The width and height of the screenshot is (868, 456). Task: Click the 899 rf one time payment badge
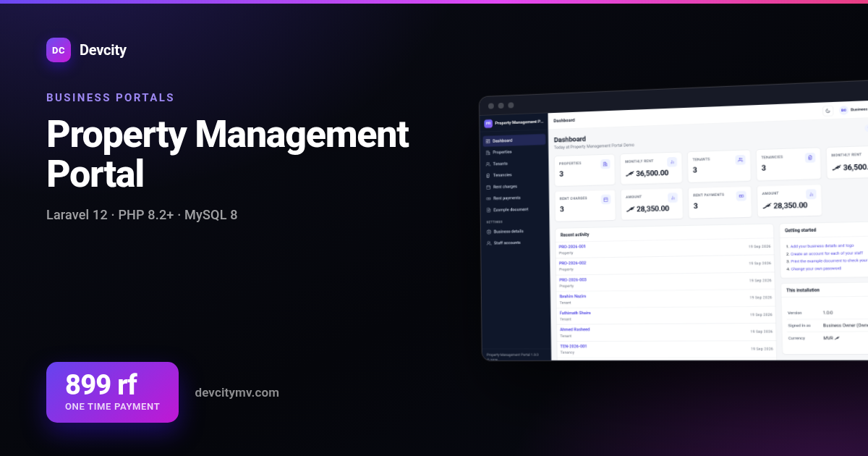coord(112,392)
